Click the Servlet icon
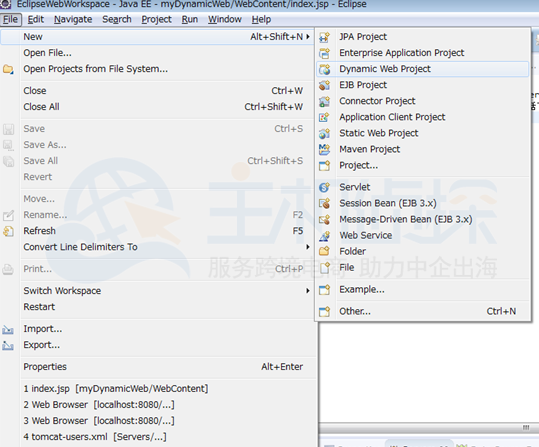The width and height of the screenshot is (539, 447). [x=324, y=187]
